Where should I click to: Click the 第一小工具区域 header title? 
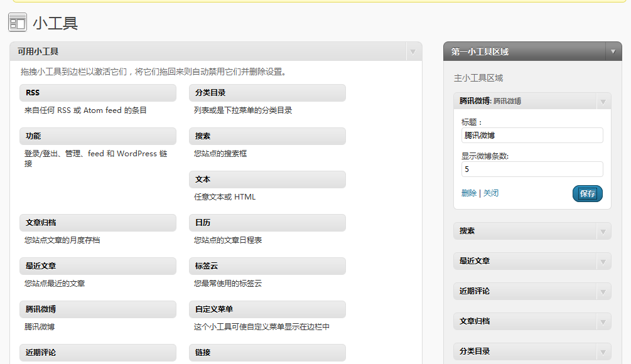[x=480, y=51]
